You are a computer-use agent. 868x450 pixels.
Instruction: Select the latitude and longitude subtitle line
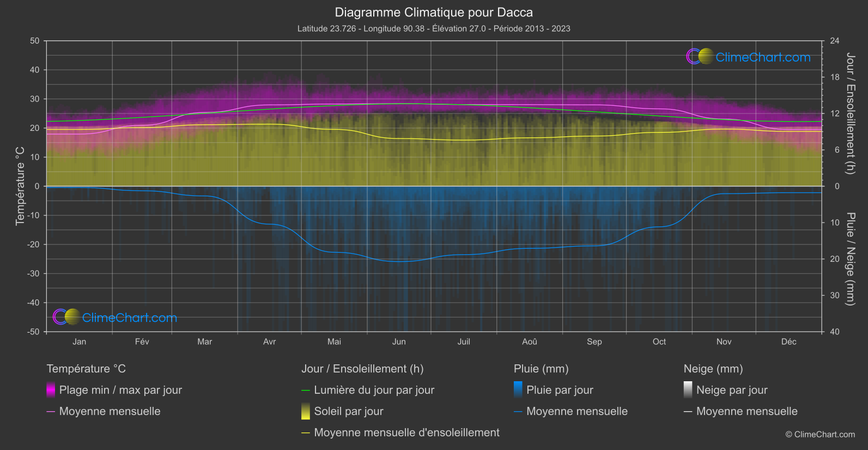pos(434,28)
